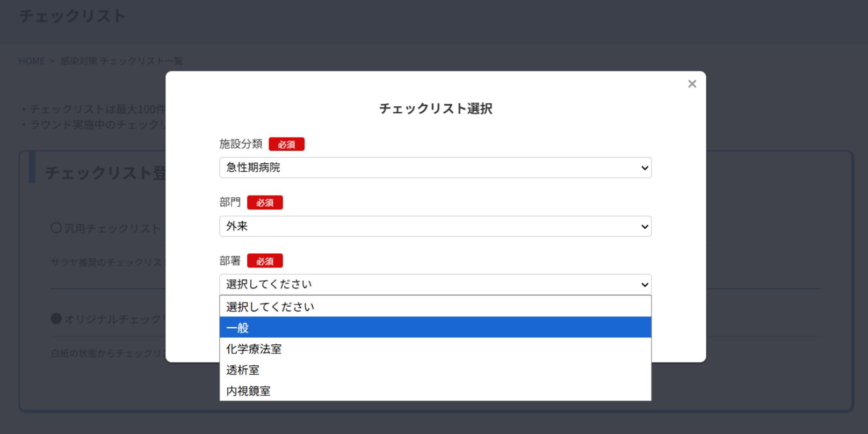The width and height of the screenshot is (868, 434).
Task: Close the チェックリスト選択 dialog with the × icon
Action: (x=692, y=84)
